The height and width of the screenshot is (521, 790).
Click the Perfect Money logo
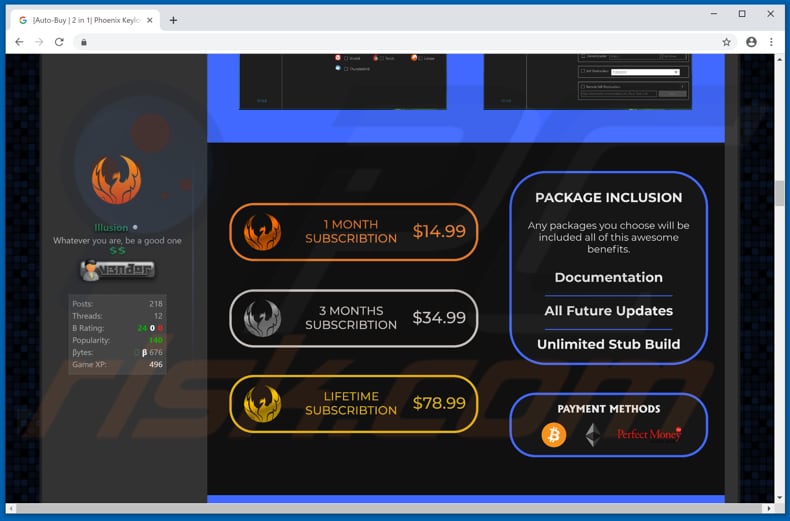pyautogui.click(x=648, y=434)
